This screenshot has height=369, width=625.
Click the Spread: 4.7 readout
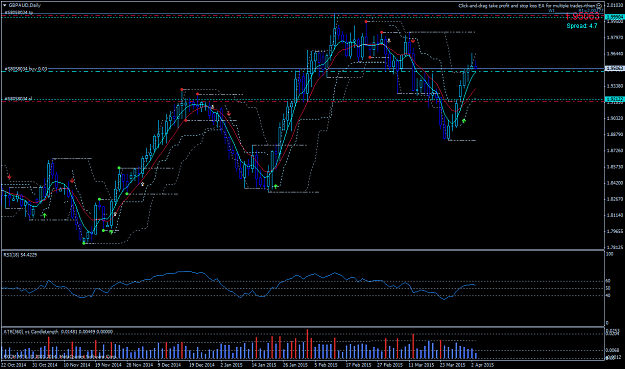click(582, 26)
